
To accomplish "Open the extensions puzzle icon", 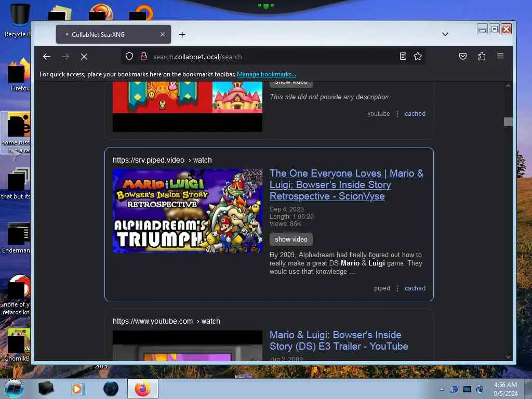I will (x=482, y=56).
